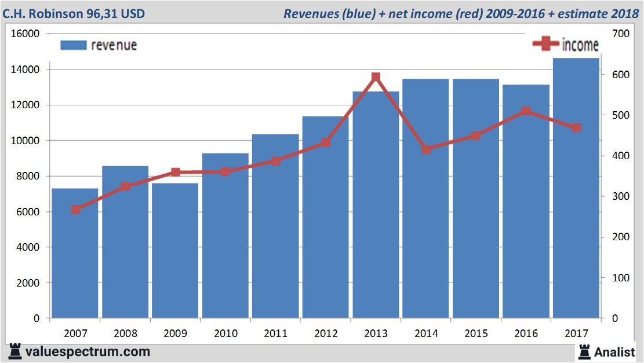Click the red income legend marker

(x=546, y=44)
